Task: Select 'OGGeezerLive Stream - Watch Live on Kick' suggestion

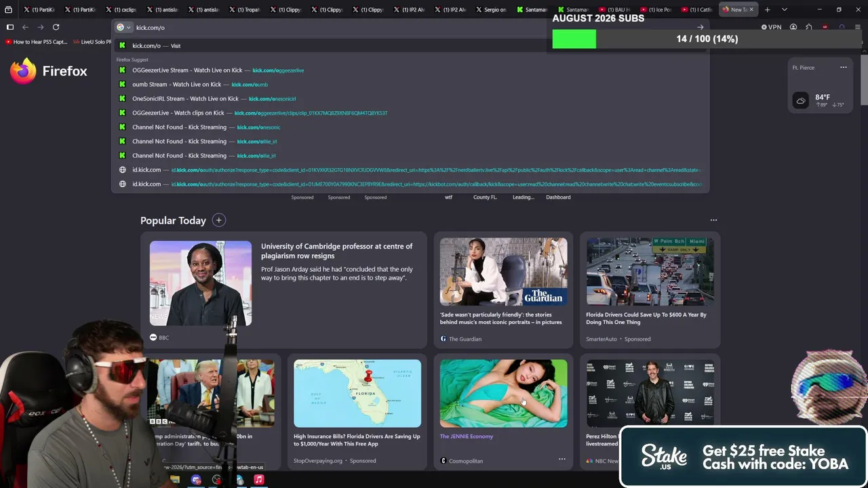Action: click(410, 70)
